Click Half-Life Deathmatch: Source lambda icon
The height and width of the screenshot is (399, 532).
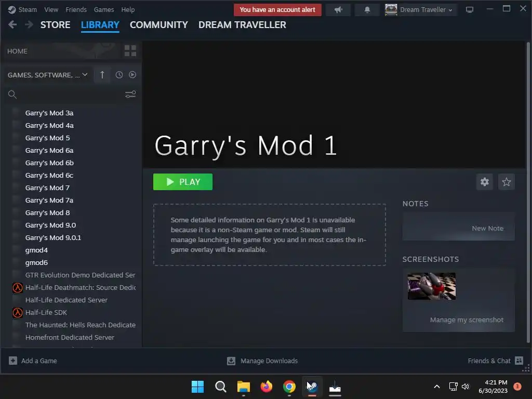click(17, 288)
